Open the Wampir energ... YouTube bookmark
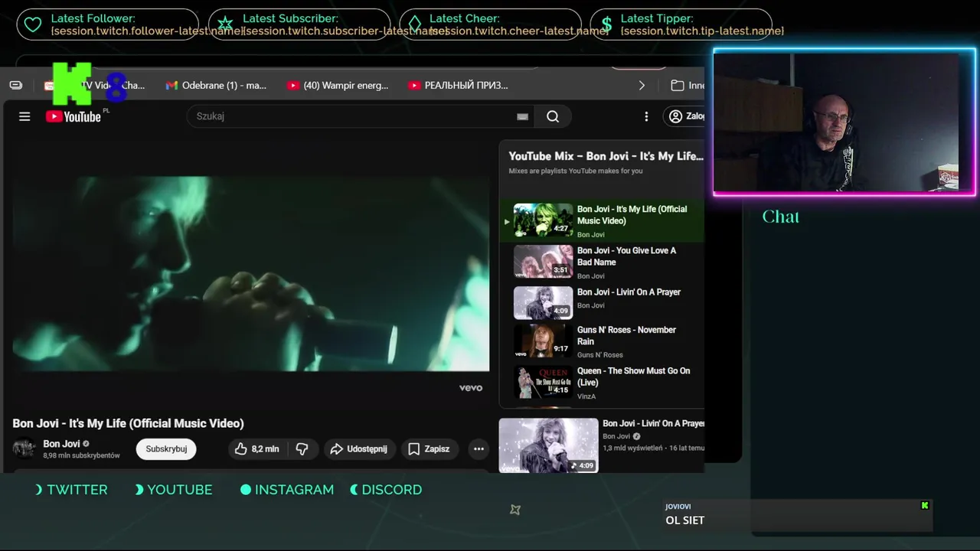Image resolution: width=980 pixels, height=551 pixels. click(338, 86)
